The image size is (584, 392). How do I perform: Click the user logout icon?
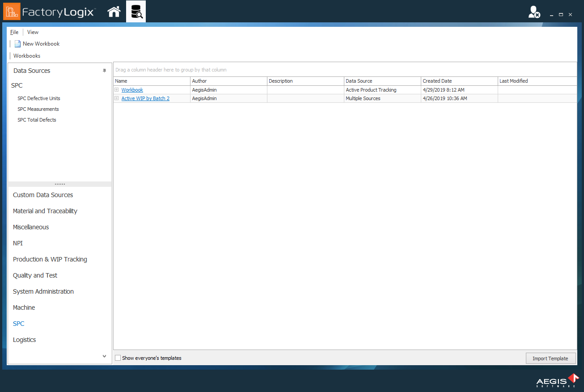coord(534,12)
